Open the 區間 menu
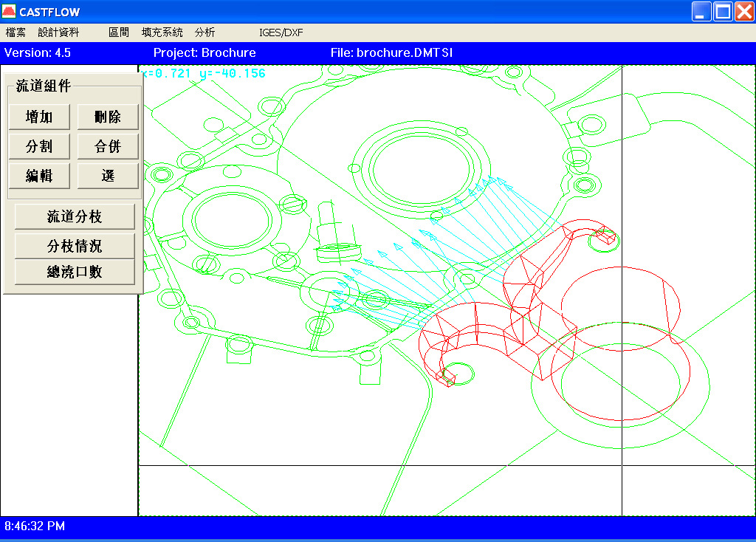 [x=119, y=32]
